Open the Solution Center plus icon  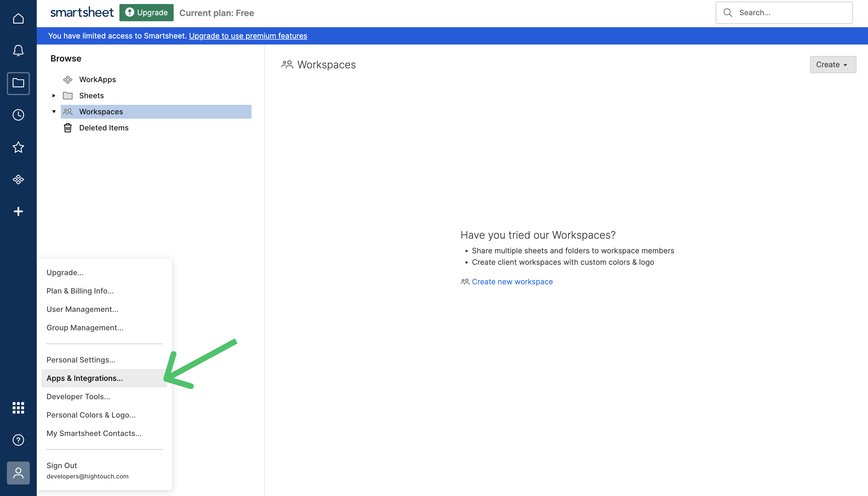[18, 211]
